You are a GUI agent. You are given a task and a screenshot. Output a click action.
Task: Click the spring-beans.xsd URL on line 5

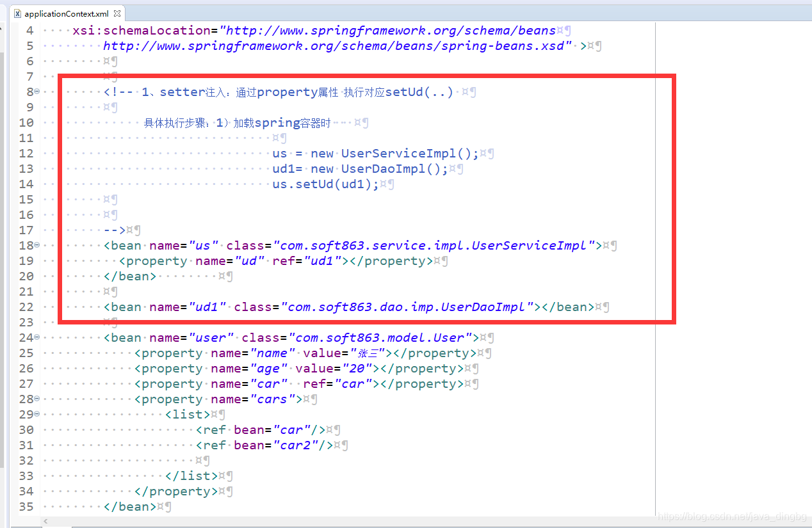click(x=337, y=45)
